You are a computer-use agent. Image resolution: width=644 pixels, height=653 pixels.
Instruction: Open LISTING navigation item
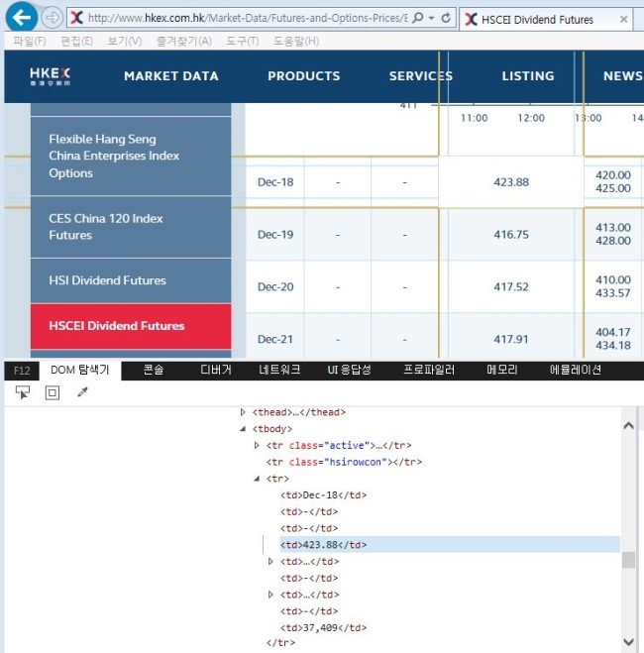click(528, 76)
